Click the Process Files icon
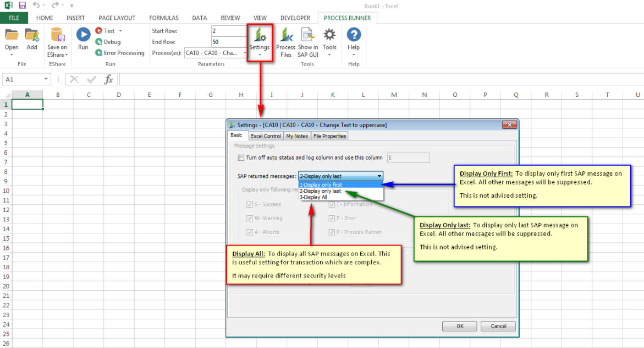The height and width of the screenshot is (348, 644). (x=285, y=36)
